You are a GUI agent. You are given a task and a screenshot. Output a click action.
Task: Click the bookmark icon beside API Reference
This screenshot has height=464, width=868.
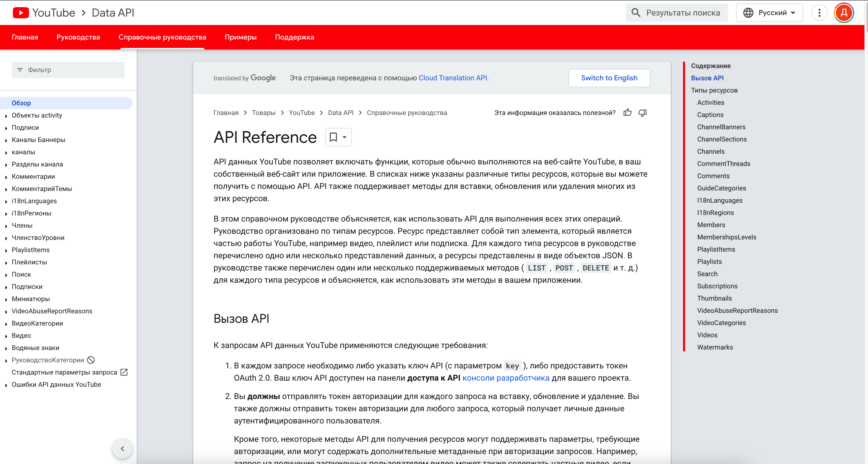[333, 137]
